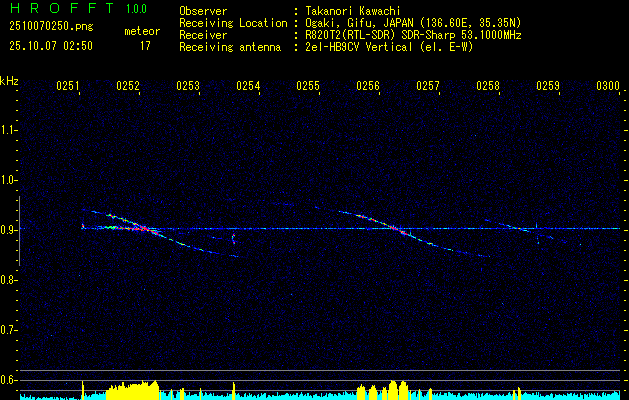Viewport: 629px width, 400px height.
Task: Select the file name 2510070250.png
Action: point(51,26)
